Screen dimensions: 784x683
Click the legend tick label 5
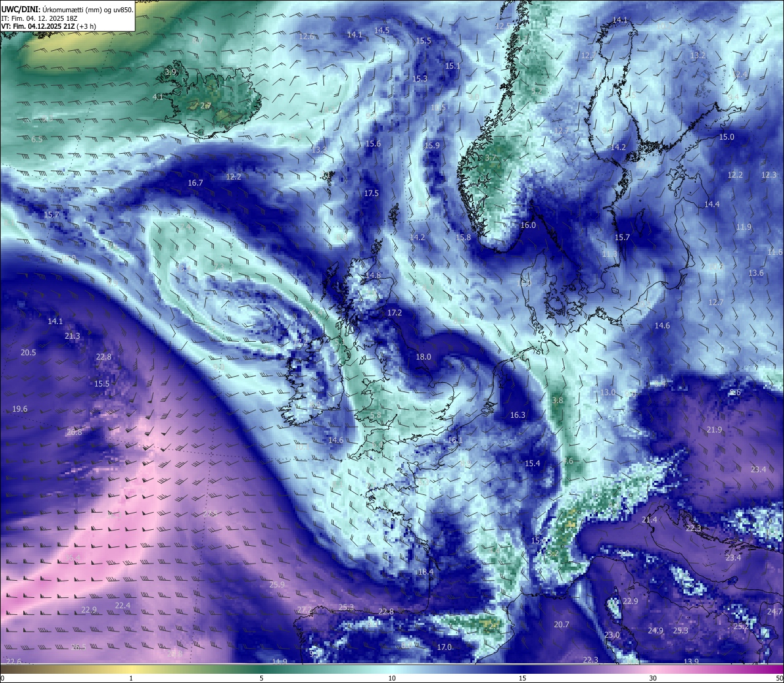click(262, 678)
